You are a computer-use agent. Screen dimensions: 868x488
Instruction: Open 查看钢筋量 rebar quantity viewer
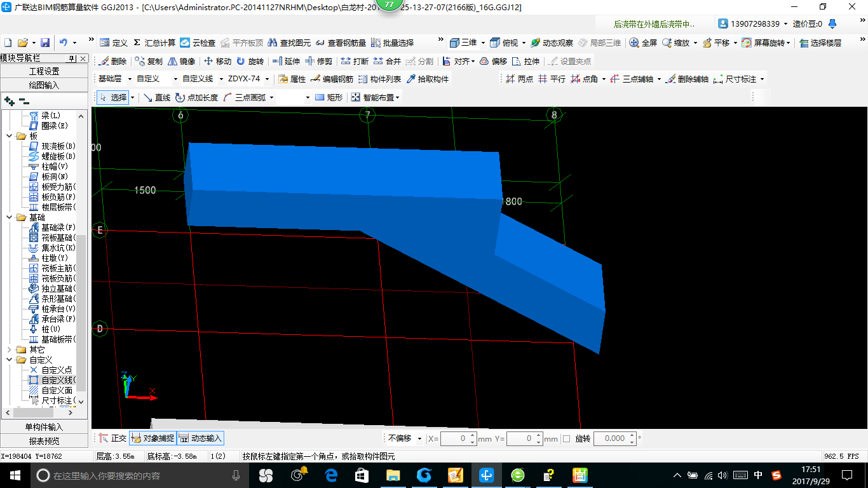341,43
